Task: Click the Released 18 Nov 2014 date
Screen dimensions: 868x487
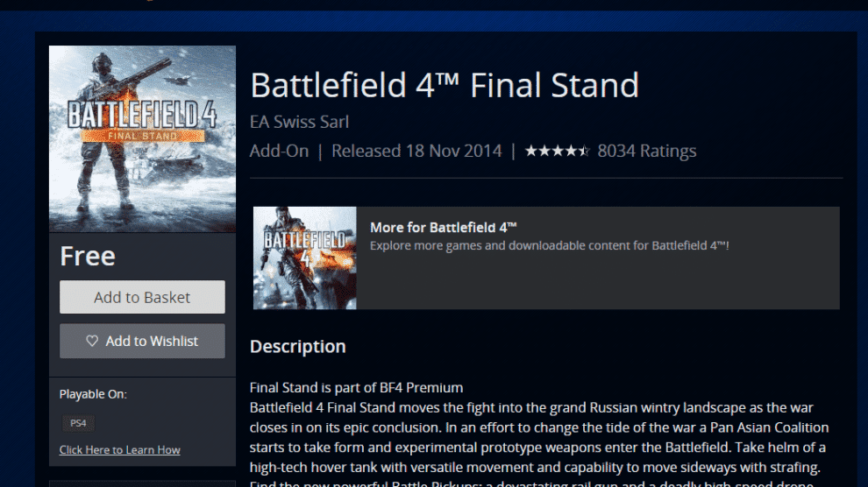Action: point(416,152)
